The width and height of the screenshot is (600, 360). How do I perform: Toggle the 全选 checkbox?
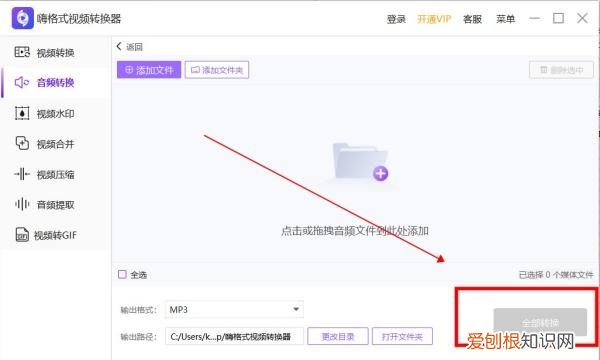tap(122, 274)
